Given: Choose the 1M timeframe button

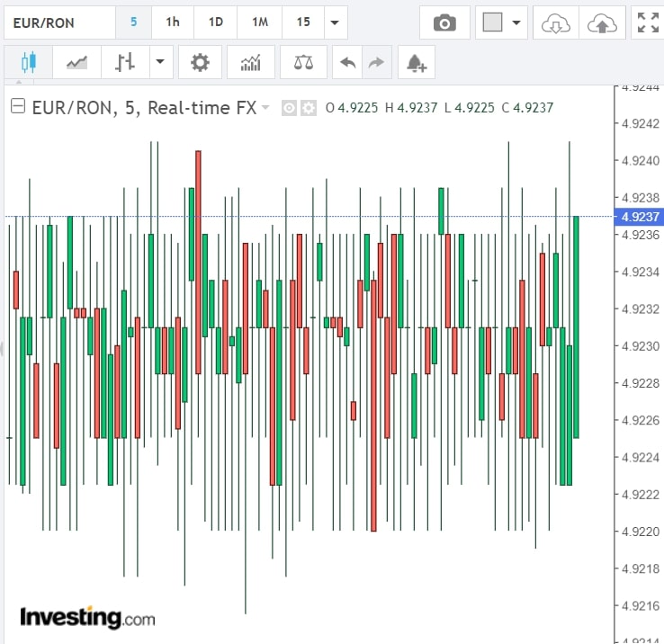Looking at the screenshot, I should [x=260, y=22].
